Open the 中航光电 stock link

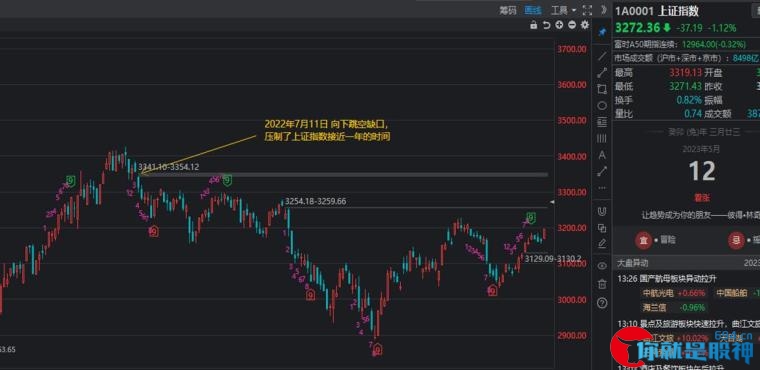tap(658, 293)
